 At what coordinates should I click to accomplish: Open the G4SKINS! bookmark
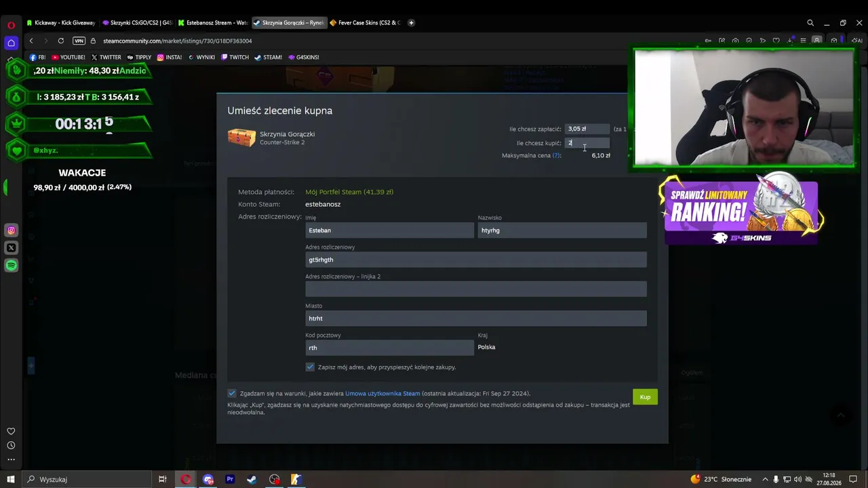pos(303,58)
